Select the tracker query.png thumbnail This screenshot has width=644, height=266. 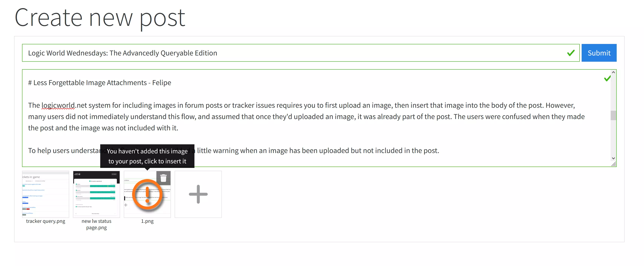click(45, 194)
